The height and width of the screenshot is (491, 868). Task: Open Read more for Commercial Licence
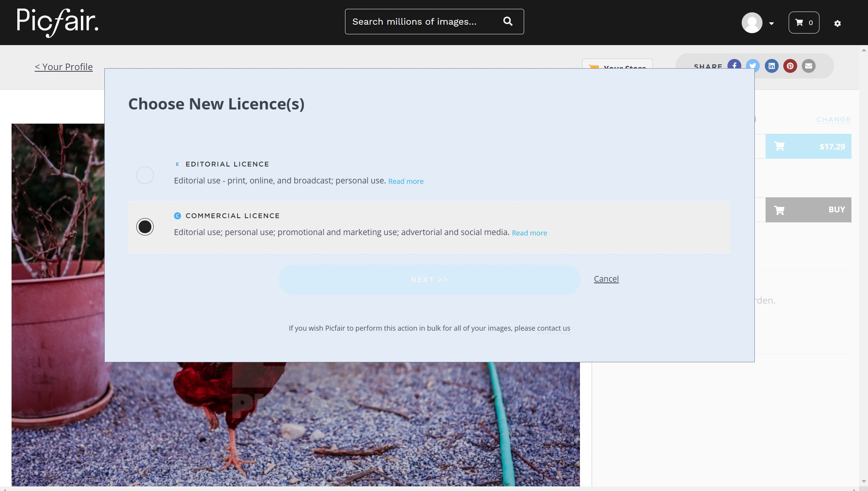pos(529,233)
